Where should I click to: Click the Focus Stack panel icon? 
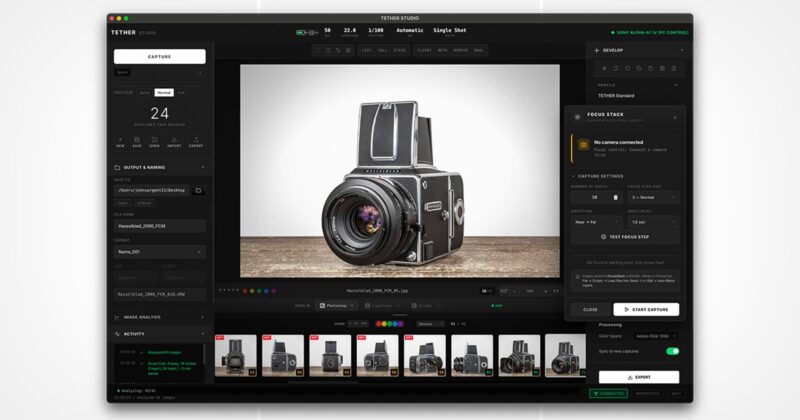coord(578,117)
